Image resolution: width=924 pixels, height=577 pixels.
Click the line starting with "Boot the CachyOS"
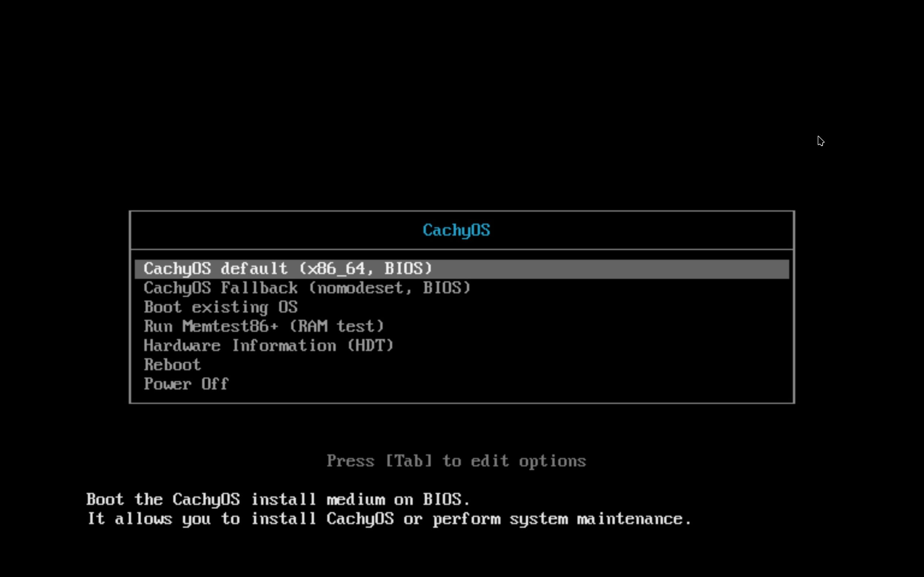click(x=278, y=499)
